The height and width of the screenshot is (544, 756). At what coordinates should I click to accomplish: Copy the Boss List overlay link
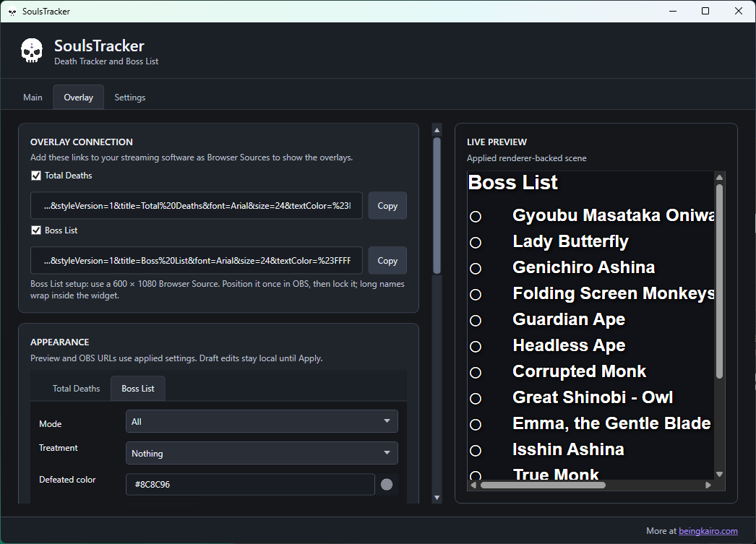pyautogui.click(x=387, y=261)
